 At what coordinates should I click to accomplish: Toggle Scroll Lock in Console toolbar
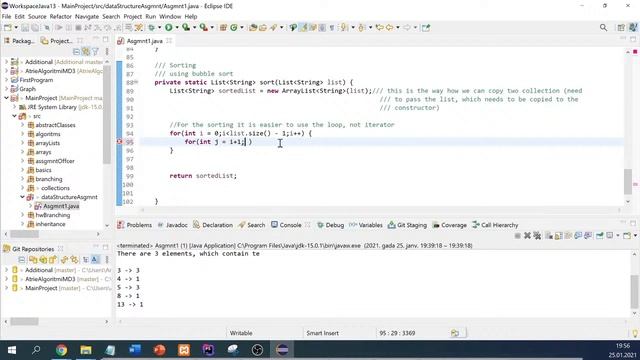pyautogui.click(x=559, y=236)
